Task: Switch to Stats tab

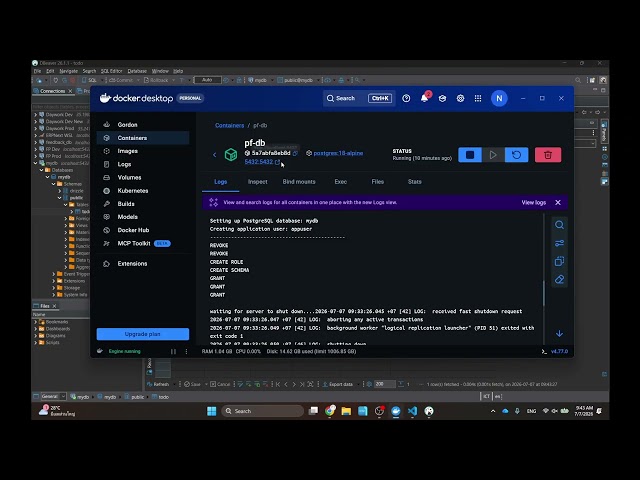Action: pyautogui.click(x=415, y=182)
